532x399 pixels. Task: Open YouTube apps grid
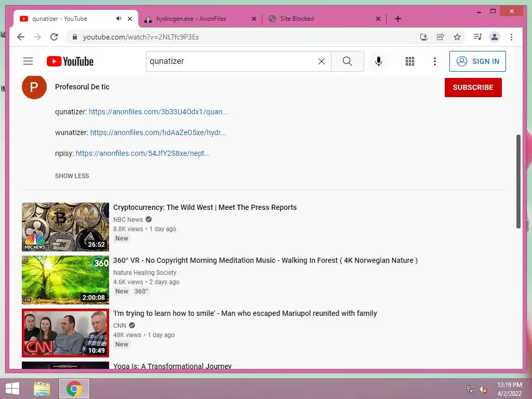pos(410,61)
